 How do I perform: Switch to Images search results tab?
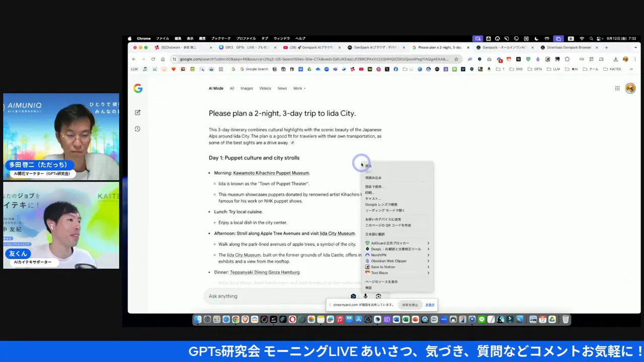[x=247, y=88]
